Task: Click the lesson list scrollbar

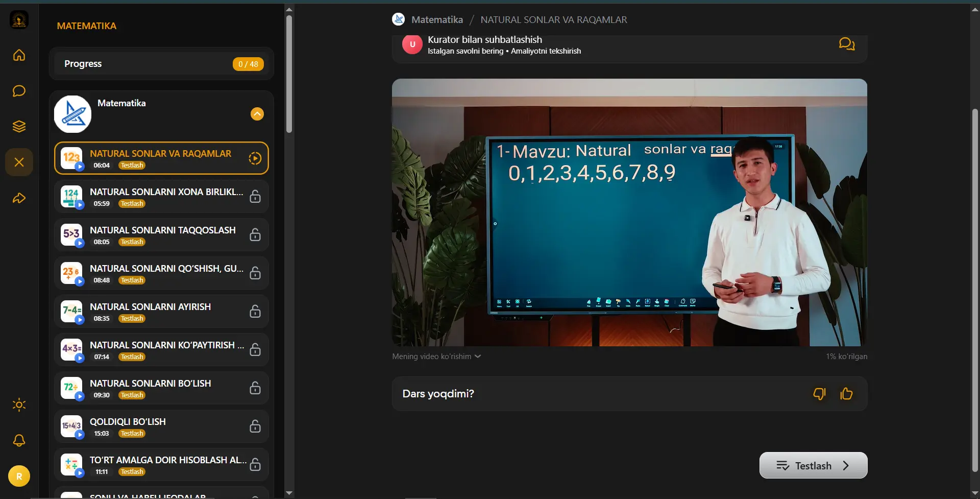Action: 289,74
